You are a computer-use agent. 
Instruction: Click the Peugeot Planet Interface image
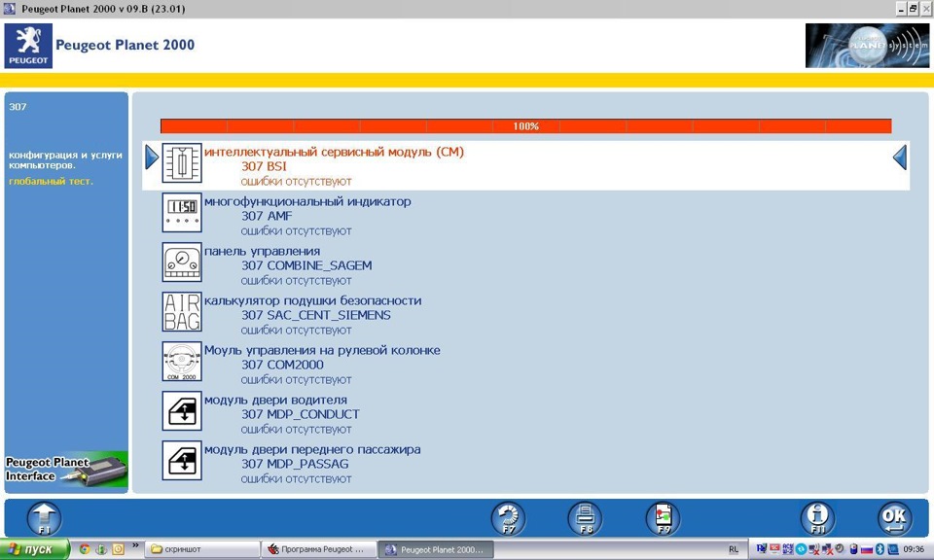pos(66,470)
